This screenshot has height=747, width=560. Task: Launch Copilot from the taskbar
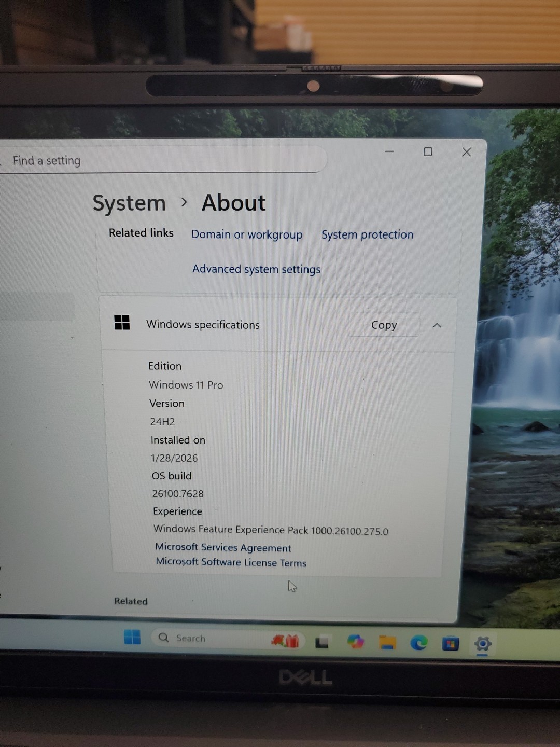coord(356,642)
